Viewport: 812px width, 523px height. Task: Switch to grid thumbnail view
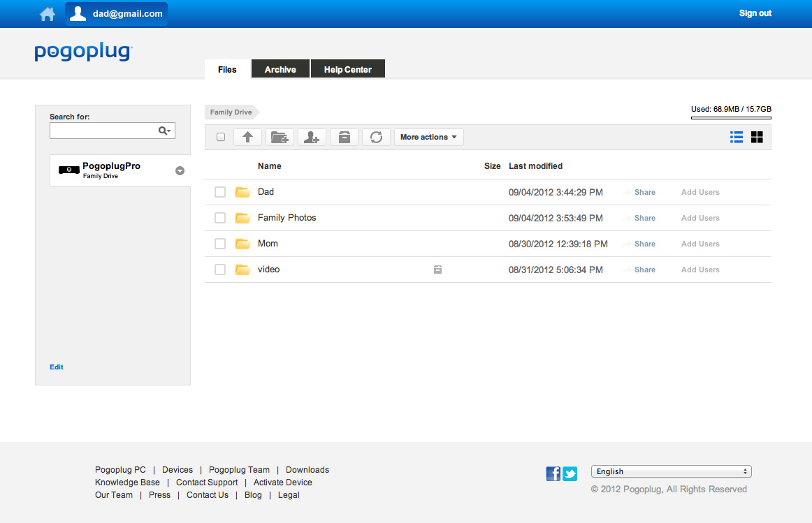pos(757,138)
